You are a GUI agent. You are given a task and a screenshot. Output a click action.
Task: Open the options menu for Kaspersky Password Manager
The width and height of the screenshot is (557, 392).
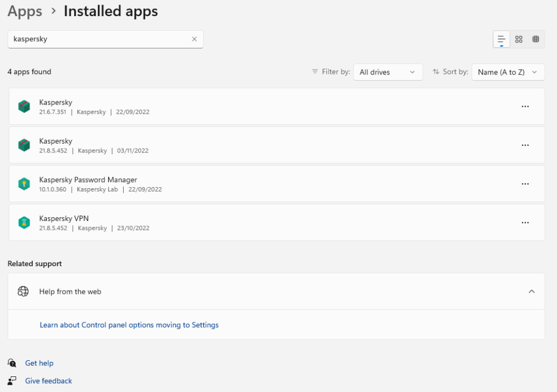(525, 184)
